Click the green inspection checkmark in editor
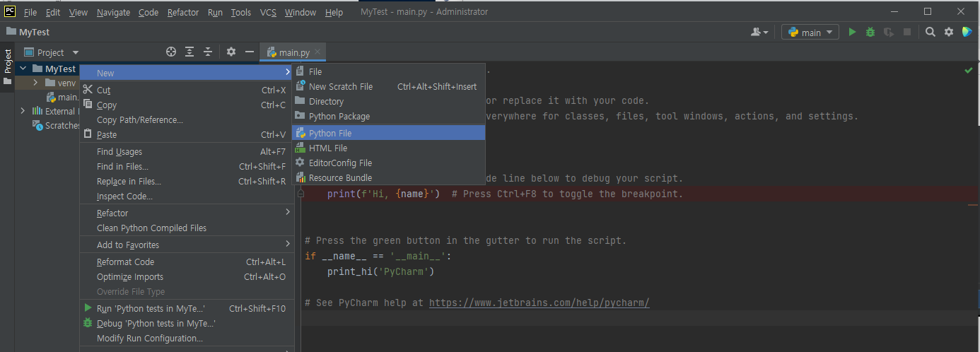The height and width of the screenshot is (352, 980). [x=968, y=71]
